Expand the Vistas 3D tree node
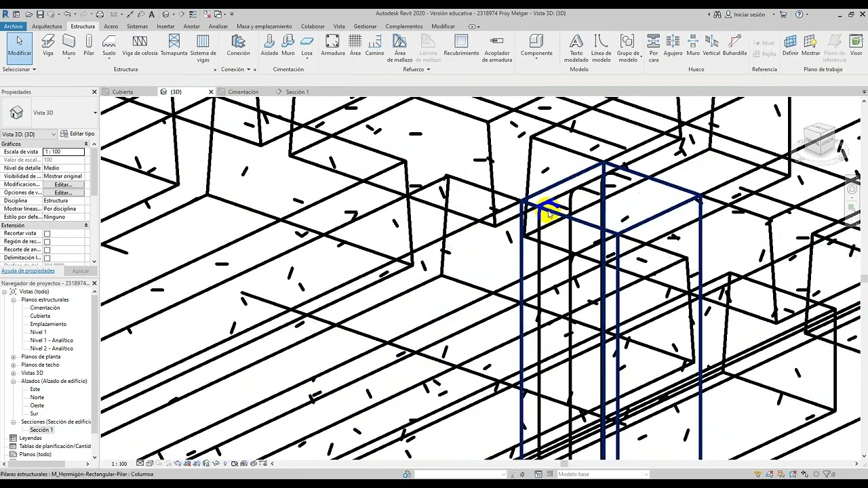This screenshot has height=488, width=868. pos(13,373)
